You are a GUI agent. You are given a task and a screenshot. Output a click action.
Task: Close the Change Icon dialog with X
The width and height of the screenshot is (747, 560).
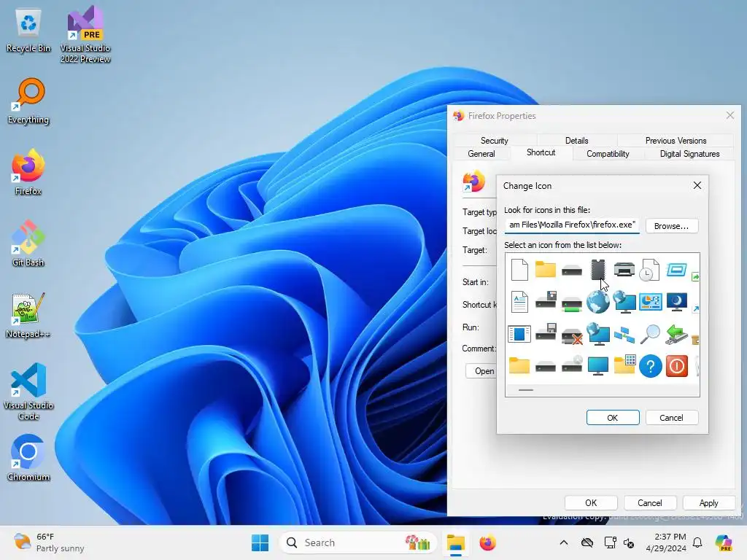pos(697,185)
